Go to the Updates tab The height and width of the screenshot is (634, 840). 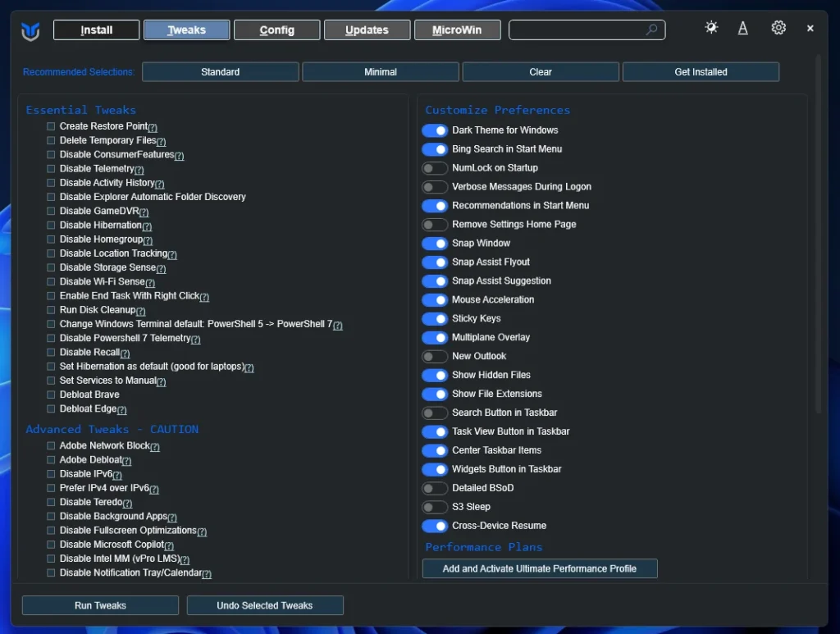[x=367, y=30]
